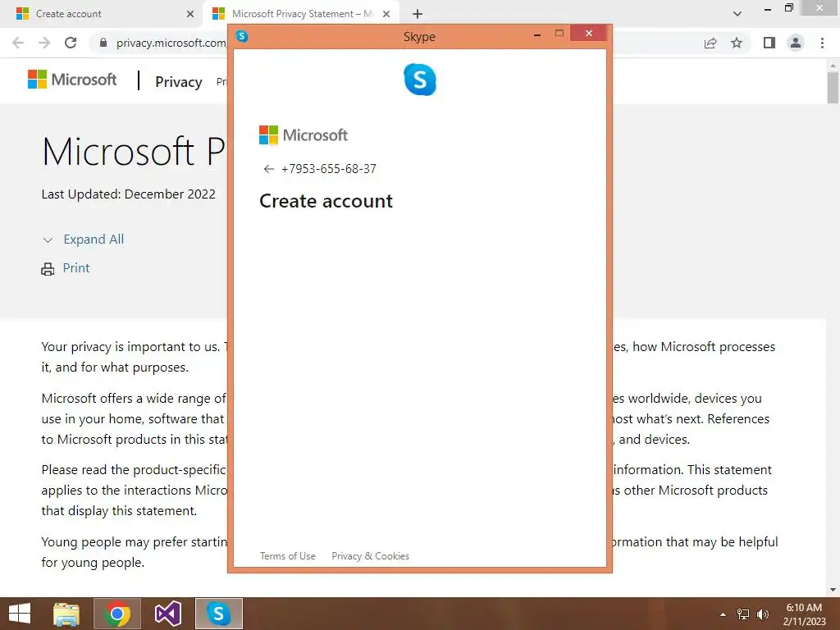Image resolution: width=840 pixels, height=630 pixels.
Task: Open the taskbar clock and date
Action: (x=804, y=614)
